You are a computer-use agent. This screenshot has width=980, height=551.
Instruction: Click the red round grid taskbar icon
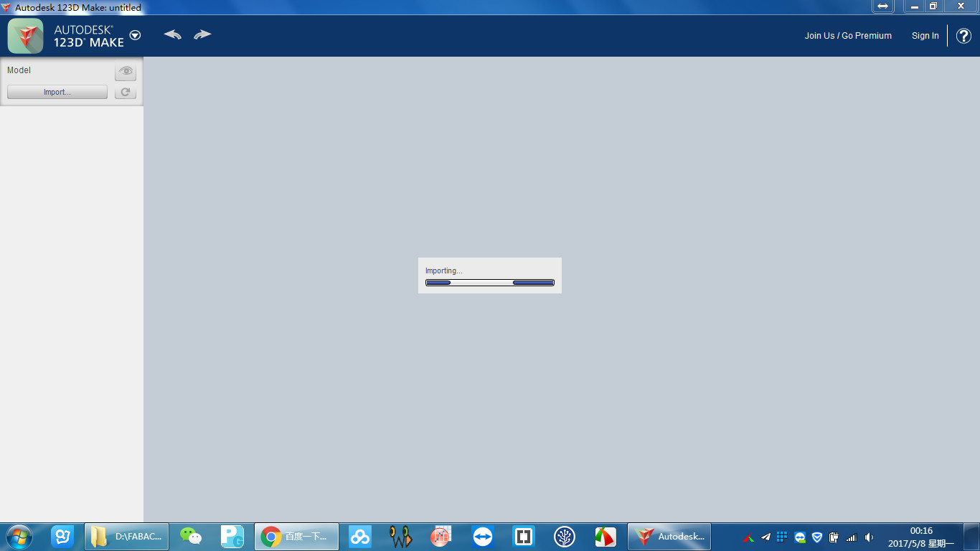[x=441, y=537]
